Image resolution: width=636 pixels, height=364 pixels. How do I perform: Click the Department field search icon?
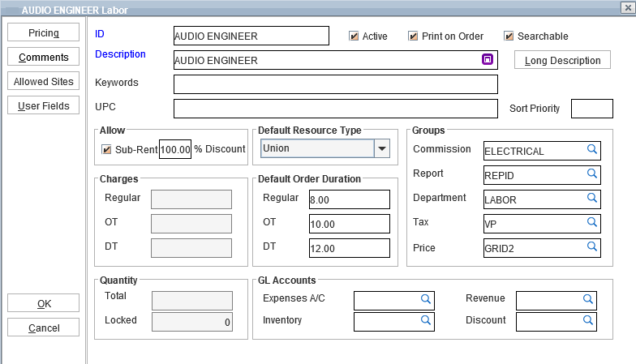tap(592, 199)
